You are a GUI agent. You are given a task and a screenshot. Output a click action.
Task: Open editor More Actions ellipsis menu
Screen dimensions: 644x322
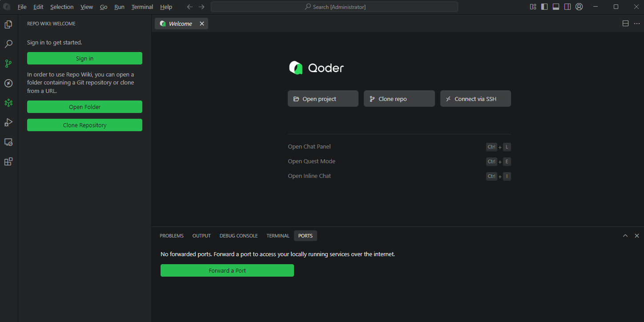tap(637, 24)
